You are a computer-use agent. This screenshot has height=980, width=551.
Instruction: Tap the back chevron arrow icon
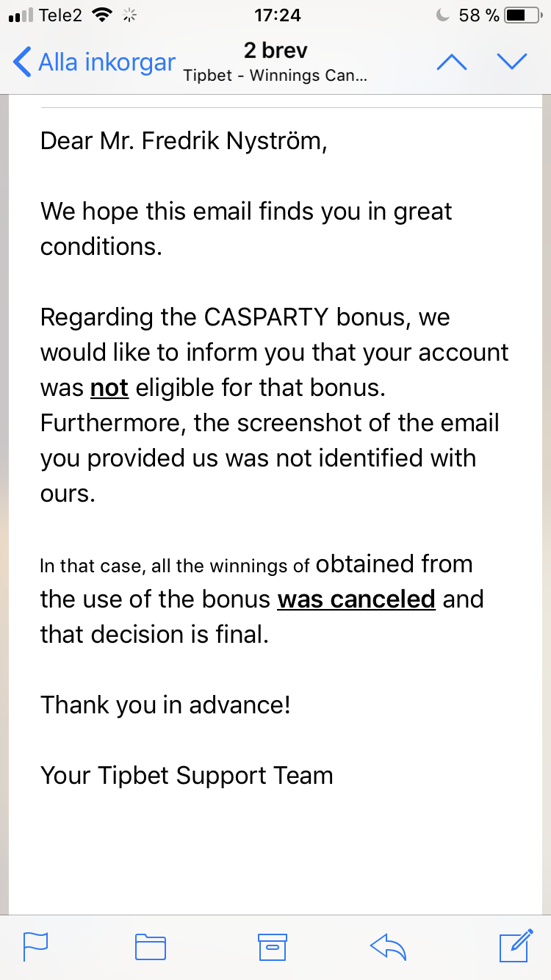coord(22,62)
